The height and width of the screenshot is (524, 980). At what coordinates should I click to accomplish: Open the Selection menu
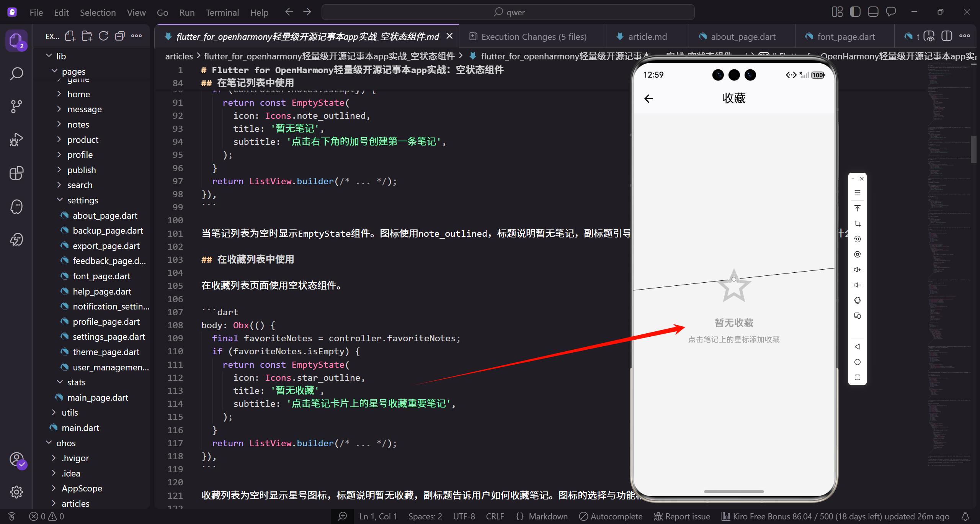coord(98,12)
